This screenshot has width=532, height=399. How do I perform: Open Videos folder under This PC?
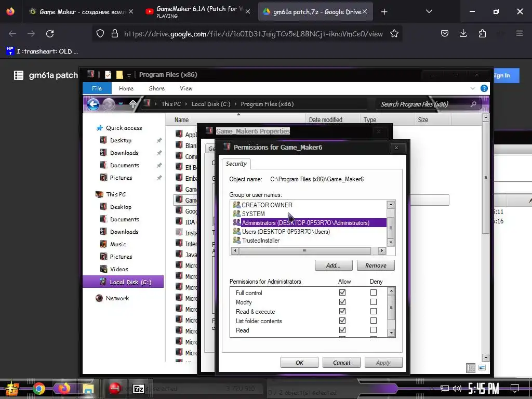pyautogui.click(x=119, y=269)
